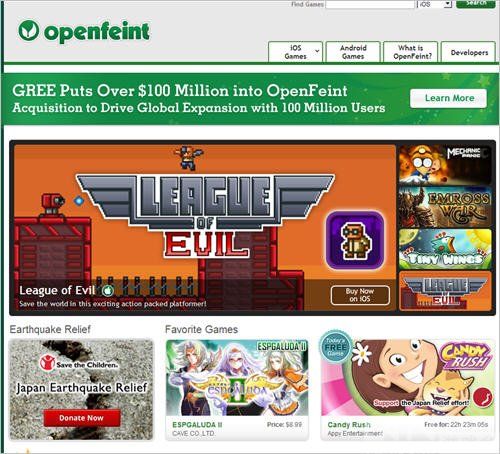Click the OpenFeint leaf logo icon
500x454 pixels.
(29, 30)
